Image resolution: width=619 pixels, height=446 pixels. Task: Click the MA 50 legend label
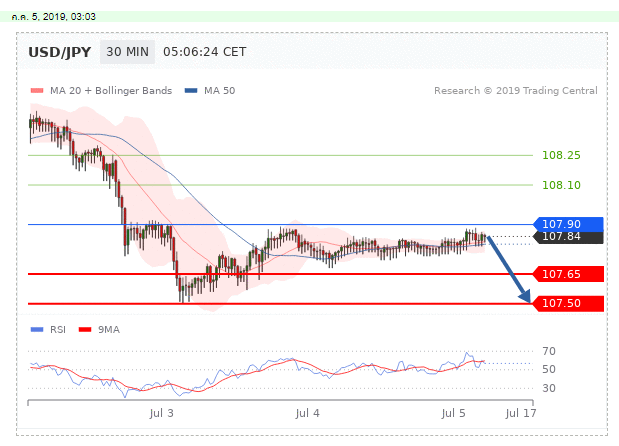click(219, 90)
